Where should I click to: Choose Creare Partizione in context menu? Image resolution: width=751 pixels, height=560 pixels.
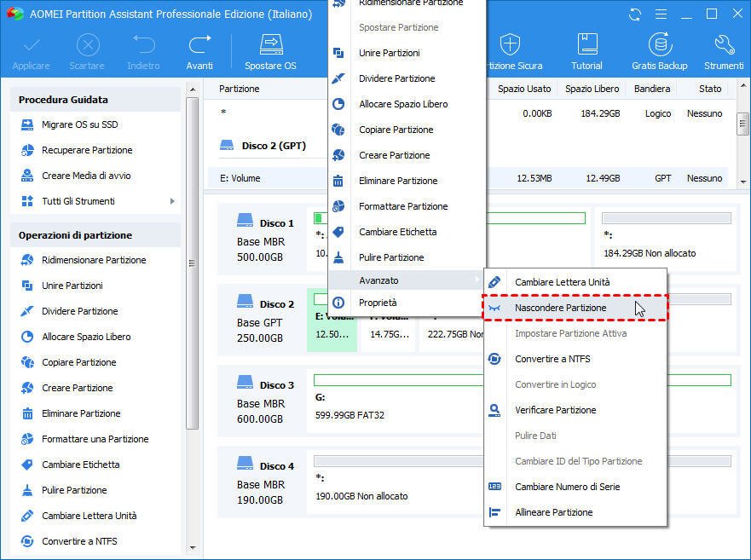click(407, 155)
